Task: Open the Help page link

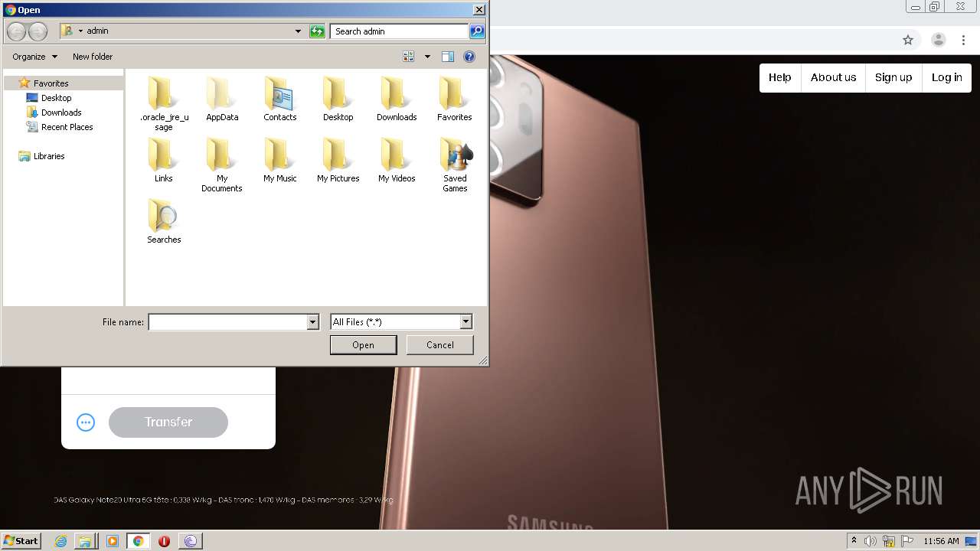Action: tap(779, 77)
